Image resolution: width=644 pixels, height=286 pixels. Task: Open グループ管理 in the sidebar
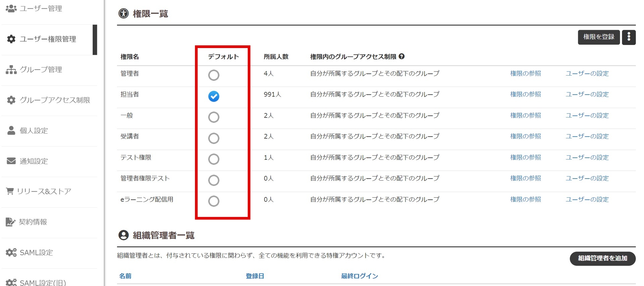click(41, 69)
